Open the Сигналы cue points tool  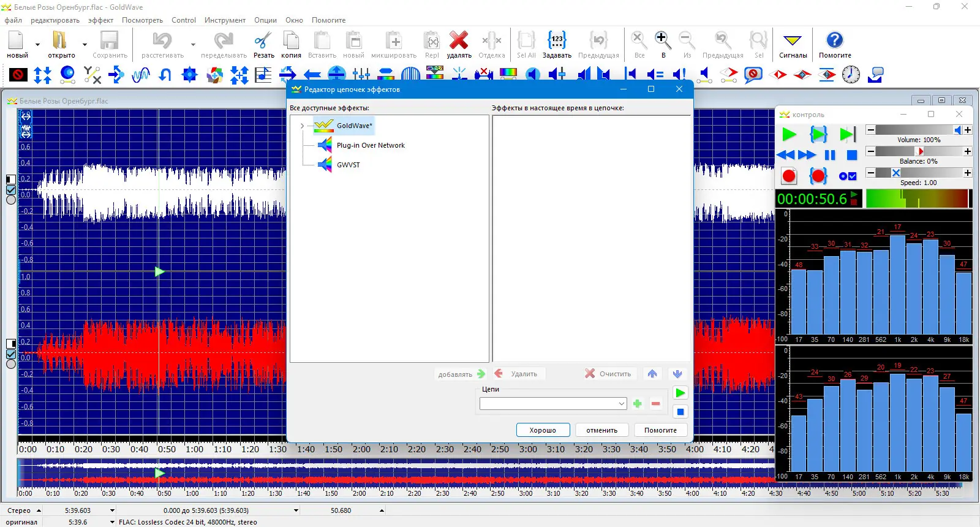[793, 44]
